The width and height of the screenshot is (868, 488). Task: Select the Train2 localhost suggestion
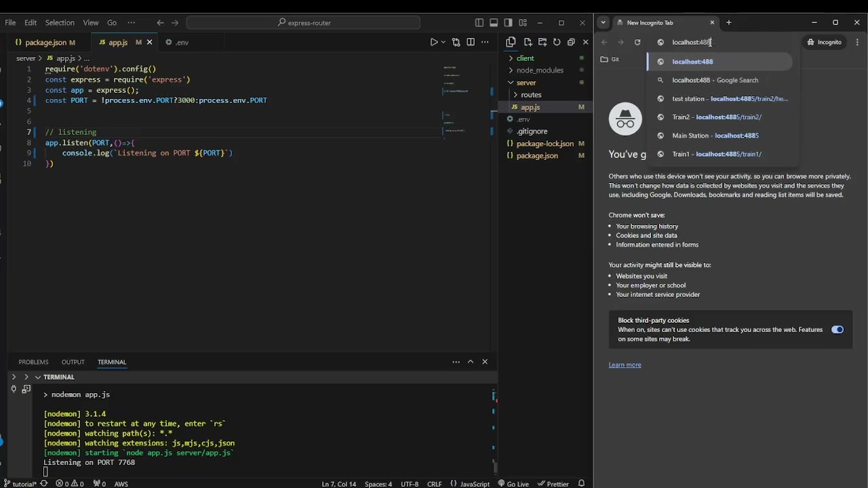click(x=719, y=117)
